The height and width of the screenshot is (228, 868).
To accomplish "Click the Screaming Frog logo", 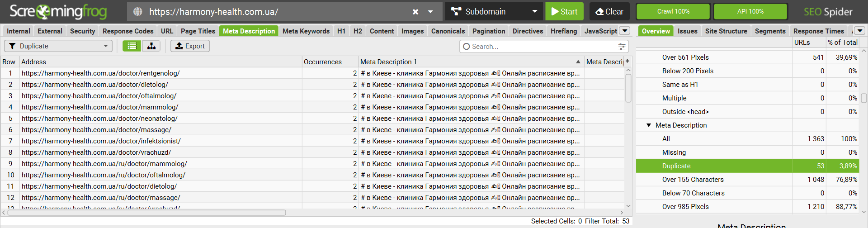I will coord(58,12).
